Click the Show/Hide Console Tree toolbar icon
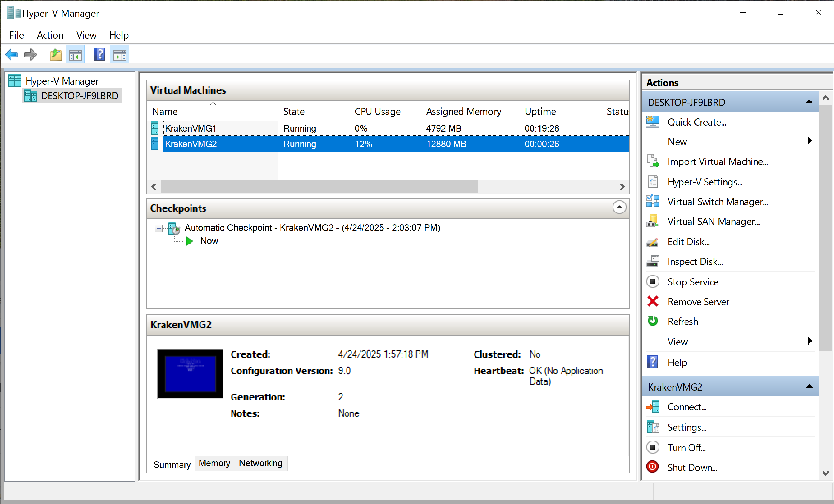 (x=75, y=54)
